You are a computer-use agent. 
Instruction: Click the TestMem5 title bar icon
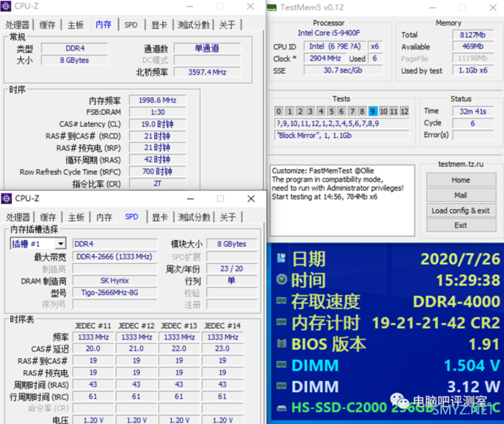coord(271,7)
